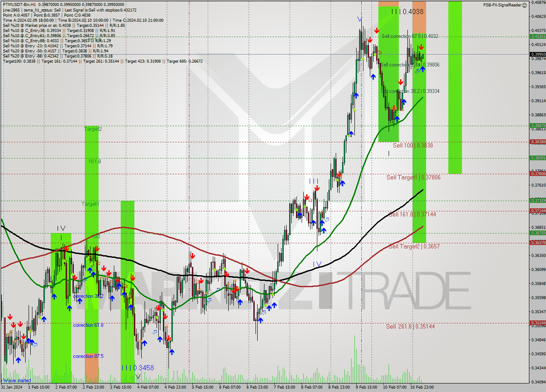
Task: Click the green 0.40261 price tag
Action: coord(537,37)
